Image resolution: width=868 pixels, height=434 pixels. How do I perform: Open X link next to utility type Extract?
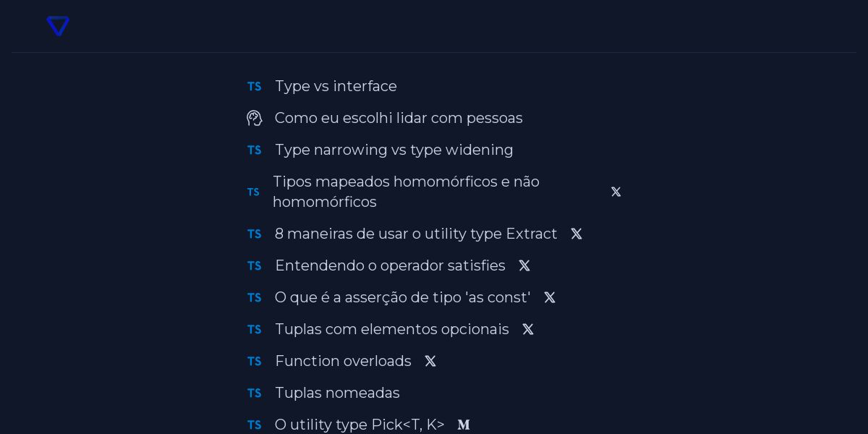576,234
